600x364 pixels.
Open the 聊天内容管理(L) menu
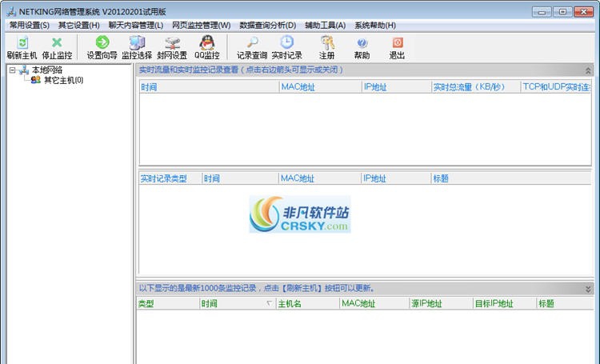tap(136, 26)
